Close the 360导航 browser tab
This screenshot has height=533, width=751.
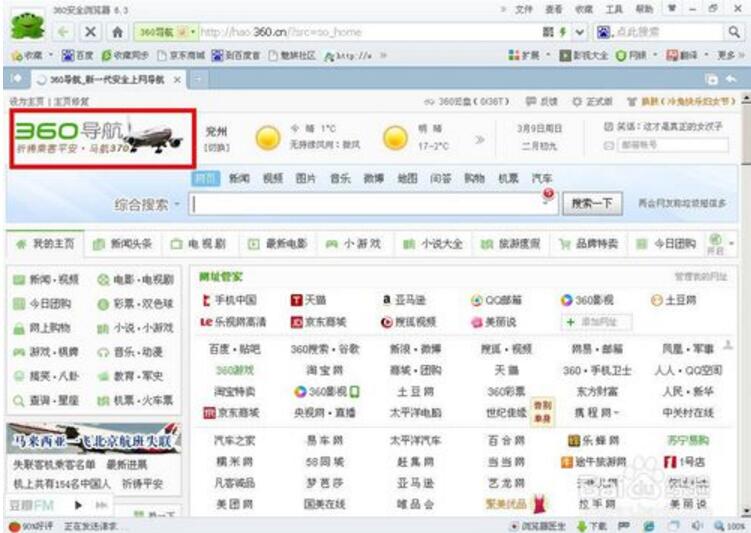177,79
